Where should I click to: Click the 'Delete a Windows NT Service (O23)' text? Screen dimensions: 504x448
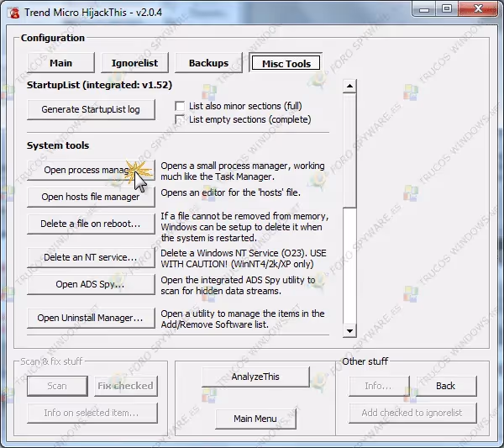pyautogui.click(x=244, y=259)
